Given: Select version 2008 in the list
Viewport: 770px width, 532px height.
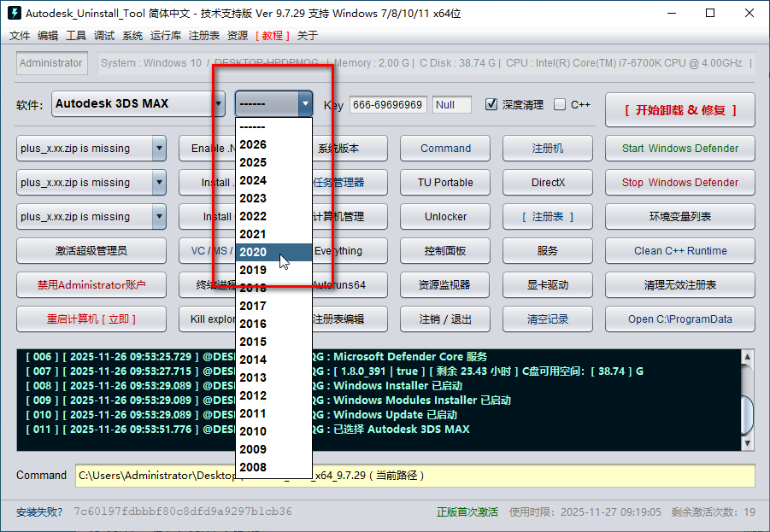Looking at the screenshot, I should pyautogui.click(x=273, y=467).
